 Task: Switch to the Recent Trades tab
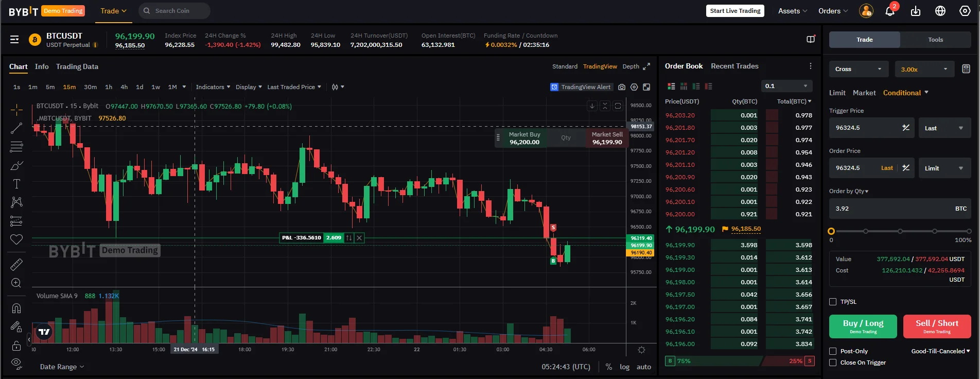(x=734, y=66)
